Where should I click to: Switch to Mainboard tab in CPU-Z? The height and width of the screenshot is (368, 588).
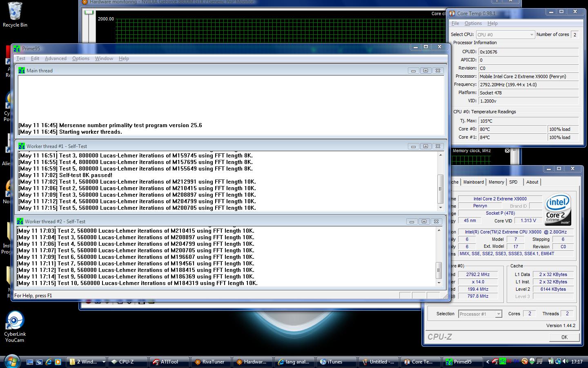473,182
